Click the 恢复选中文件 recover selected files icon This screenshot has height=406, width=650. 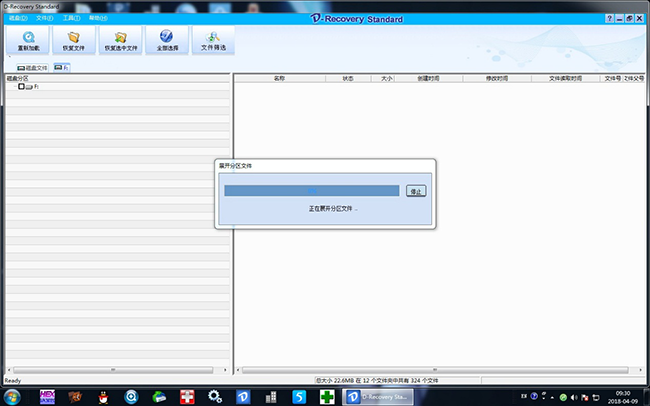coord(121,40)
